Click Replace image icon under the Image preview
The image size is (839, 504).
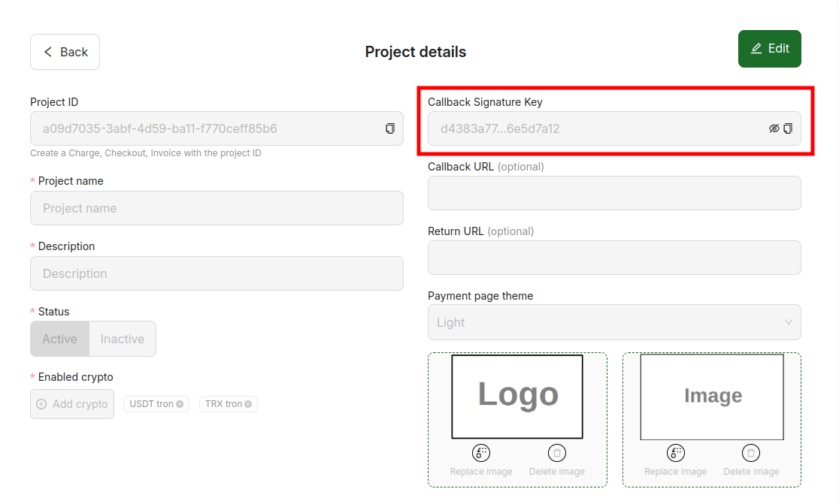tap(676, 453)
